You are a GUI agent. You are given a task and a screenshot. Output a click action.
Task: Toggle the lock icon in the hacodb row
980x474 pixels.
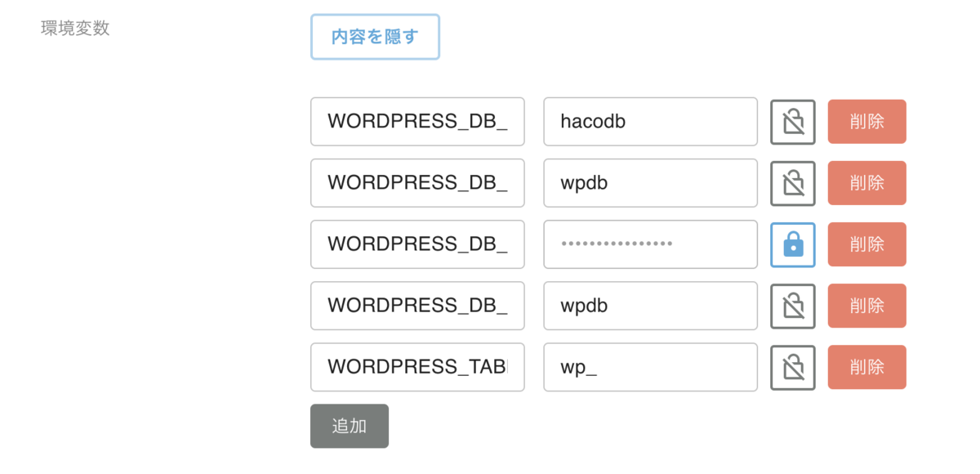(793, 122)
